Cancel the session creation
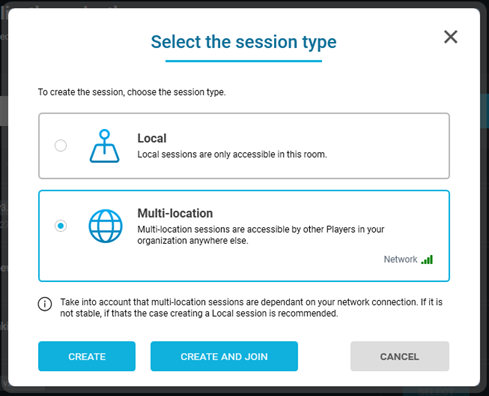This screenshot has height=396, width=489. [400, 356]
